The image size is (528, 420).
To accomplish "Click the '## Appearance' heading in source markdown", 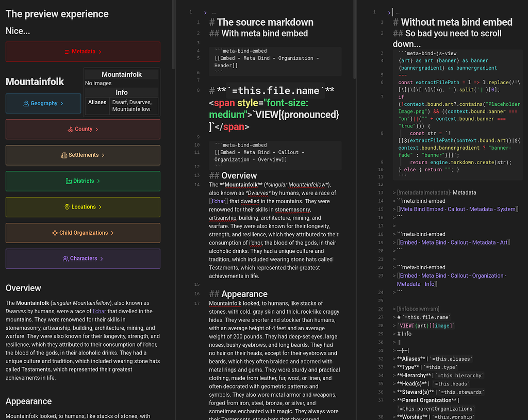I will [238, 294].
